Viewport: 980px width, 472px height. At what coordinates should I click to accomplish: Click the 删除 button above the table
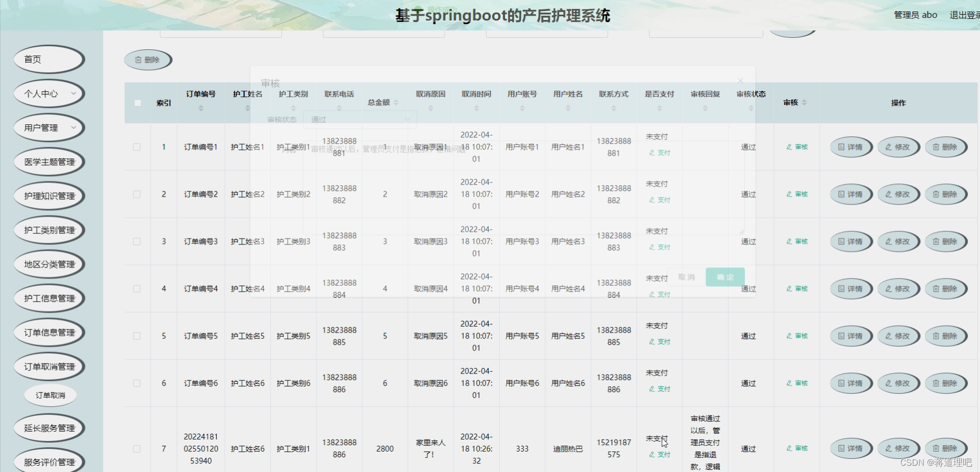pyautogui.click(x=147, y=60)
